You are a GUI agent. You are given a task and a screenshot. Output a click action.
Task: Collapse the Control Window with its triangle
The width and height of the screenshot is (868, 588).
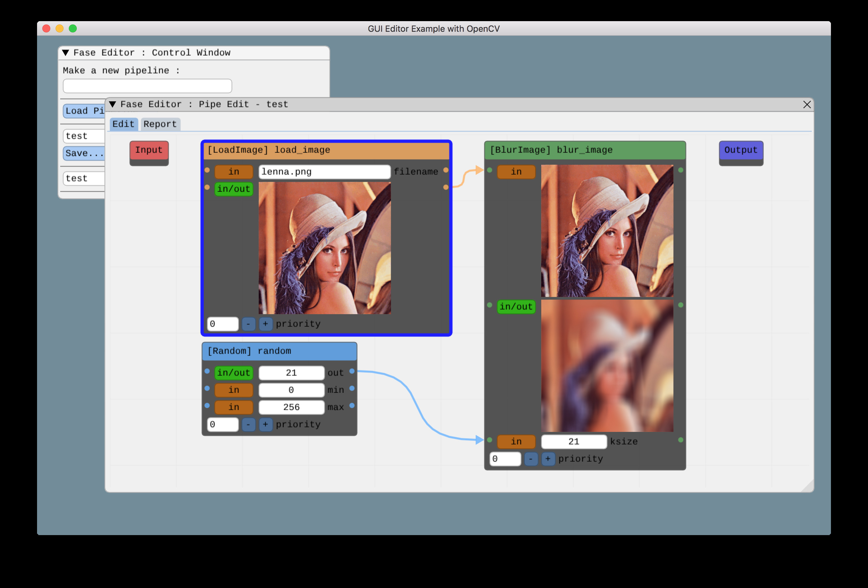click(66, 53)
